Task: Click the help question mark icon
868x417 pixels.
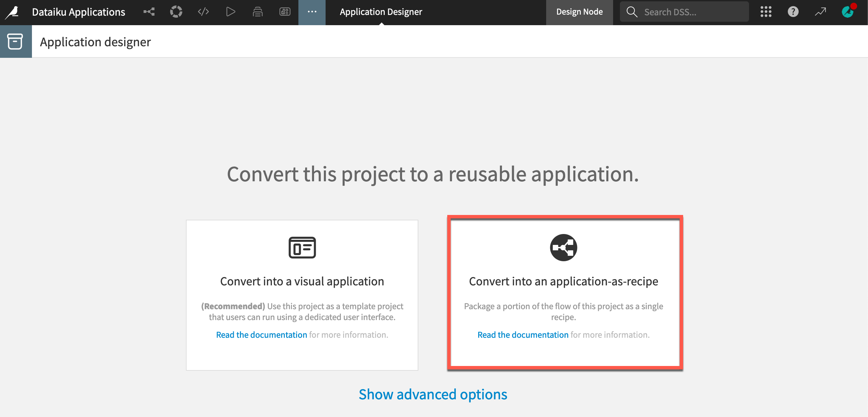Action: click(793, 12)
